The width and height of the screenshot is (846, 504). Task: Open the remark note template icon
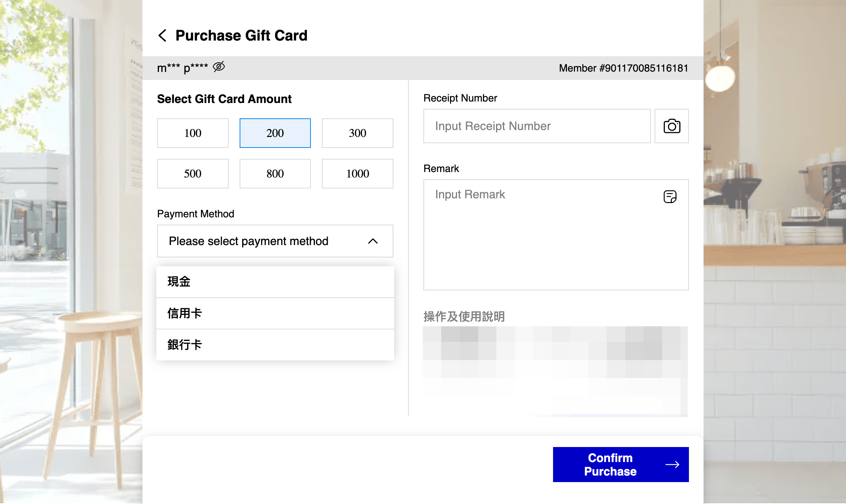pos(670,196)
